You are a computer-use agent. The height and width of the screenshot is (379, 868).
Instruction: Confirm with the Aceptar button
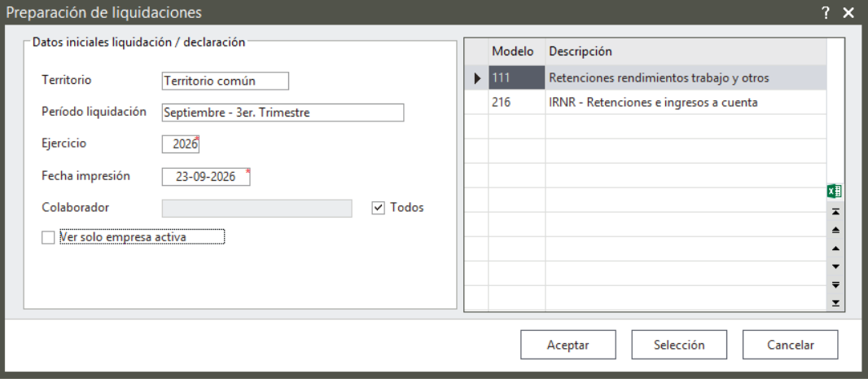[x=568, y=345]
